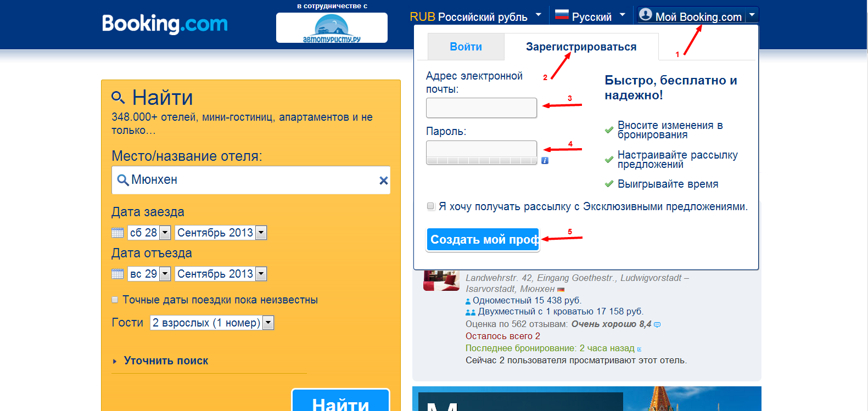Click the Booking.com logo
868x411 pixels.
point(165,24)
